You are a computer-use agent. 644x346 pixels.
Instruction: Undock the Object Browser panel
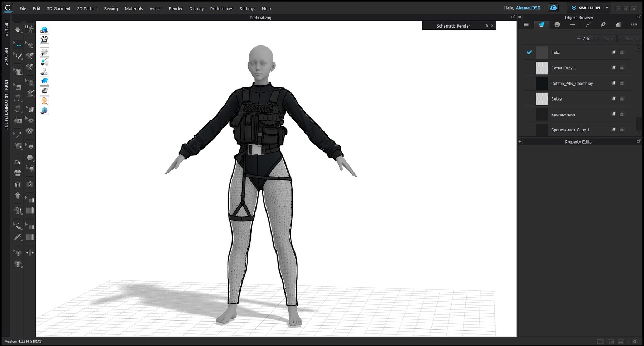coord(639,17)
